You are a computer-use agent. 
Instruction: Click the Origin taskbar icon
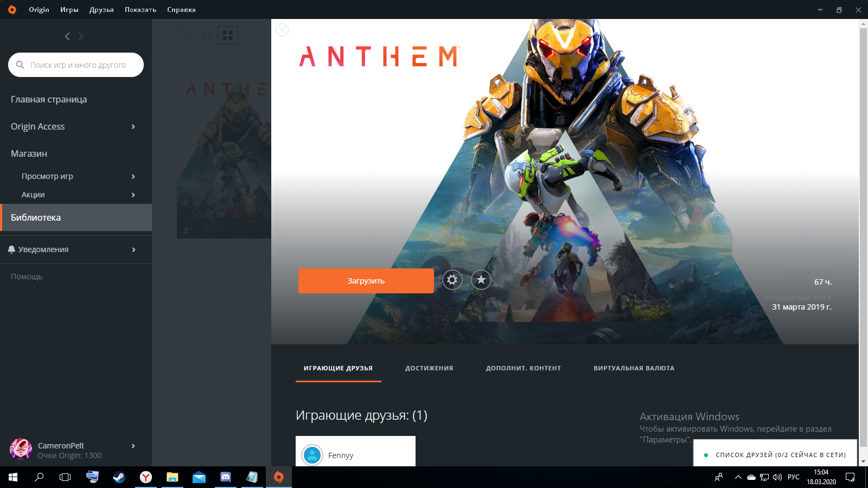tap(278, 477)
